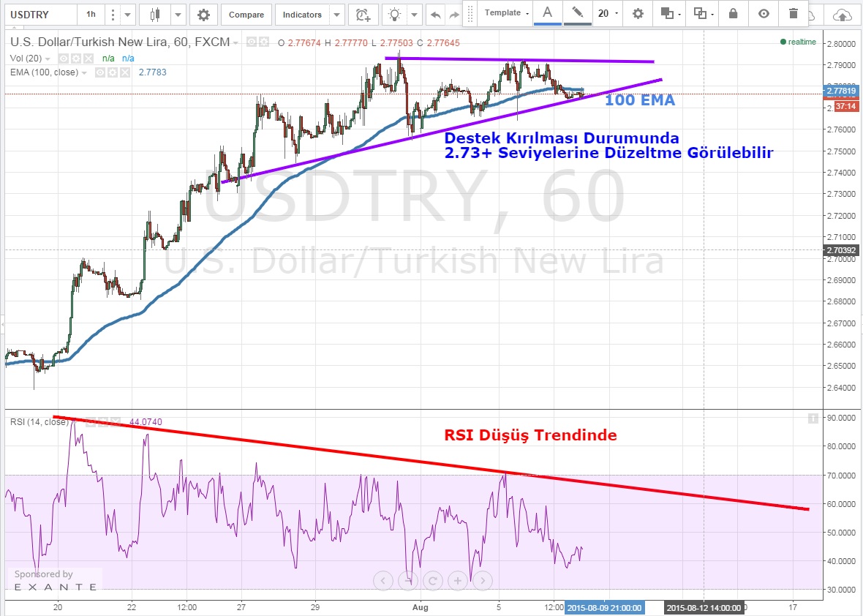Open chart properties gear in main toolbar
Image resolution: width=863 pixels, height=616 pixels.
click(x=203, y=15)
